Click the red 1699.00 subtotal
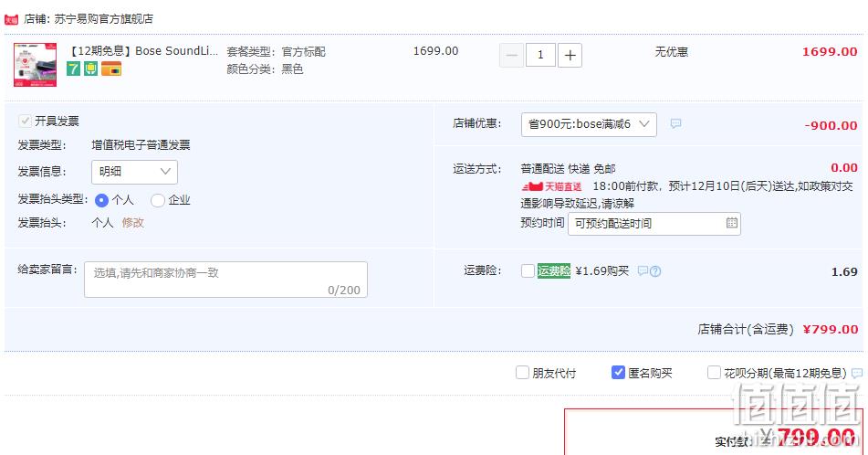The height and width of the screenshot is (455, 868). (830, 51)
